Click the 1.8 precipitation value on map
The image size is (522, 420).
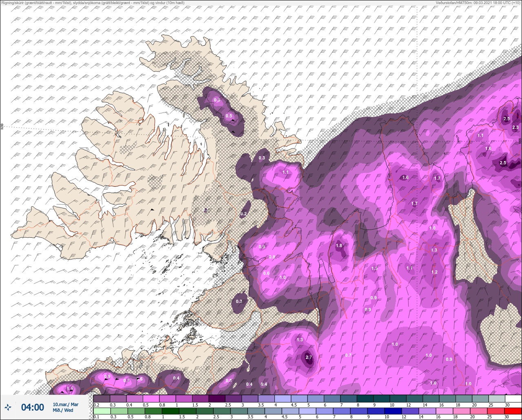pos(339,246)
